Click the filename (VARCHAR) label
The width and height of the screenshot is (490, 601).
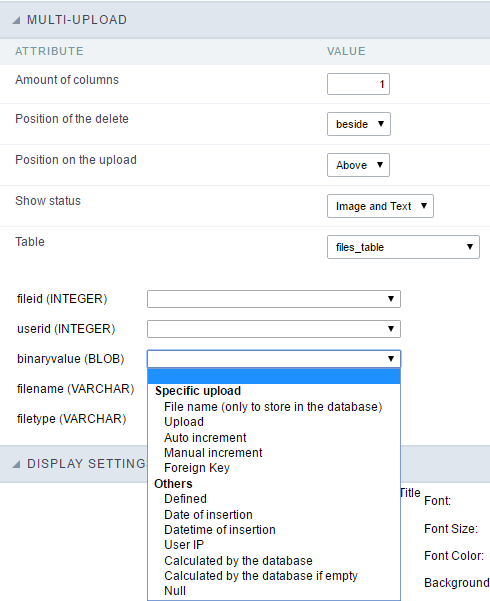(x=76, y=388)
